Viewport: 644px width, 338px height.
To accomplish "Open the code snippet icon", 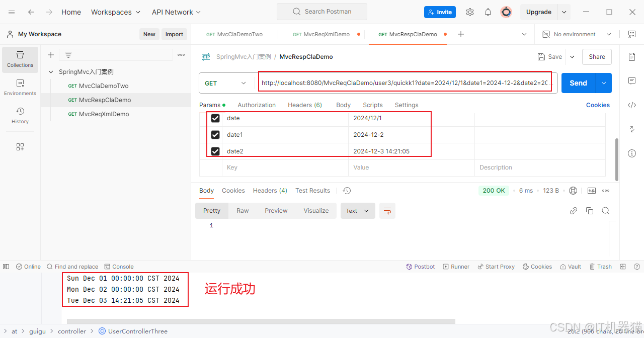I will tap(632, 105).
